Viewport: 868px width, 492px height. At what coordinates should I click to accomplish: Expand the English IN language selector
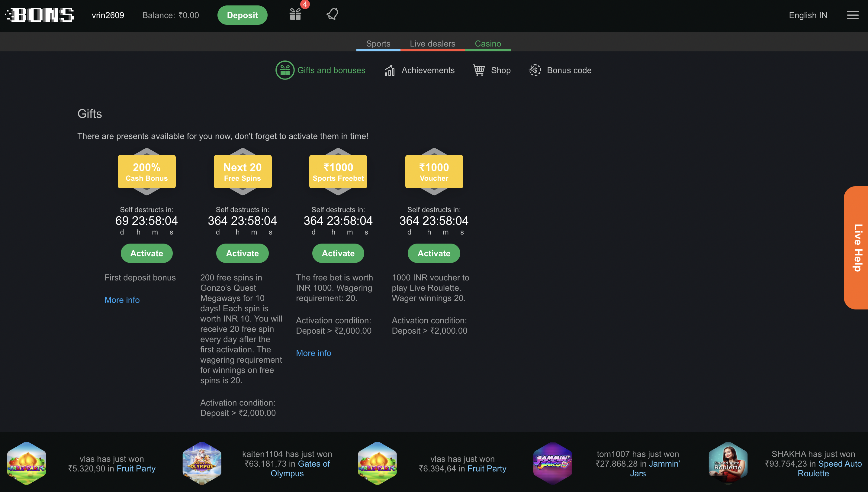(808, 15)
